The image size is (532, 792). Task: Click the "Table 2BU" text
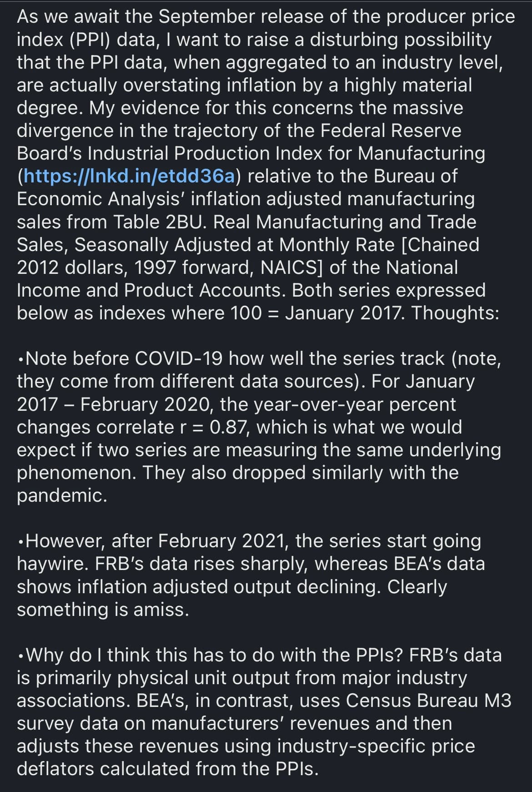coord(160,222)
